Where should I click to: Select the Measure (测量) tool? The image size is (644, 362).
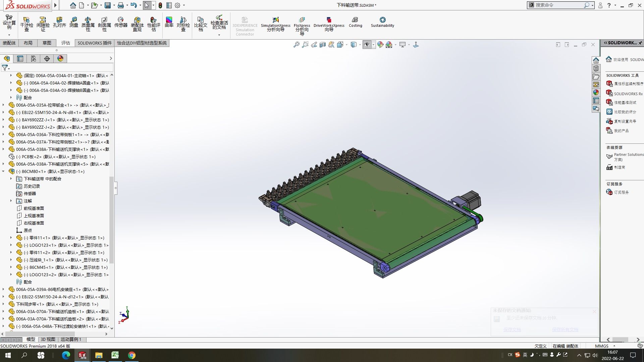(x=74, y=22)
